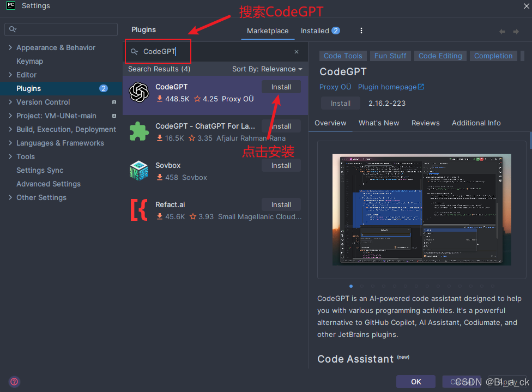Image resolution: width=532 pixels, height=392 pixels.
Task: Open the Sort By Relevance dropdown
Action: pos(268,69)
